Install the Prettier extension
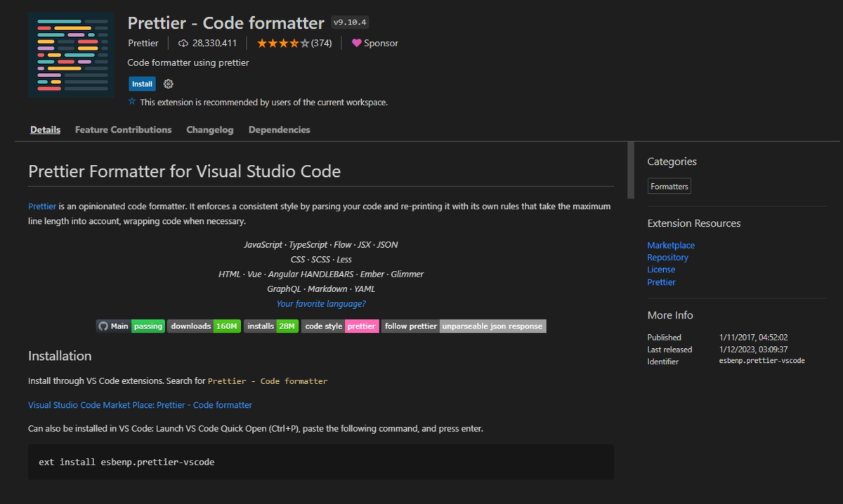Screen dimensions: 843x504 point(142,84)
